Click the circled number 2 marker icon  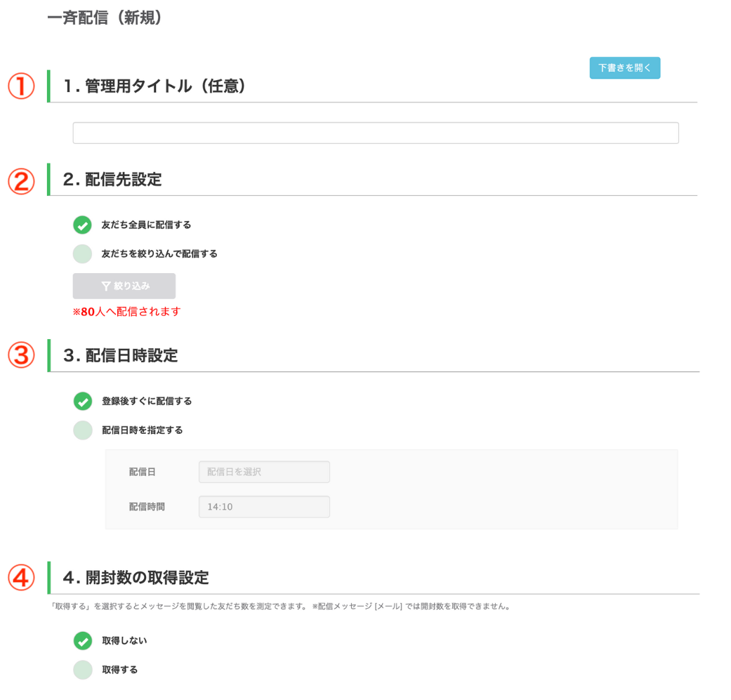click(x=21, y=180)
